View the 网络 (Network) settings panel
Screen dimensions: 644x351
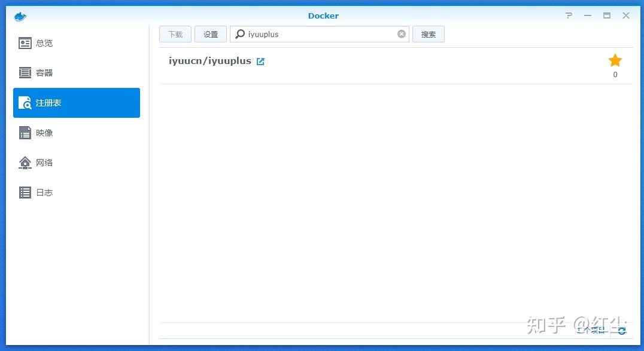[44, 162]
